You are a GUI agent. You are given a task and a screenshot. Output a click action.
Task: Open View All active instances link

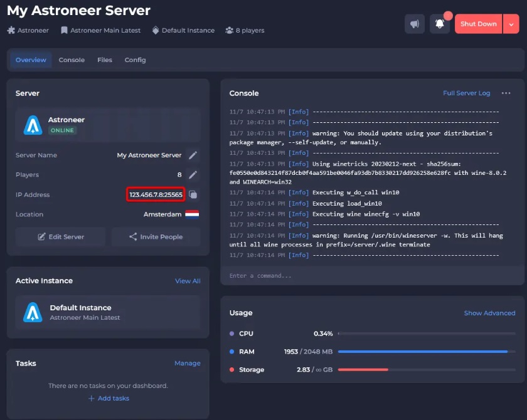click(188, 281)
